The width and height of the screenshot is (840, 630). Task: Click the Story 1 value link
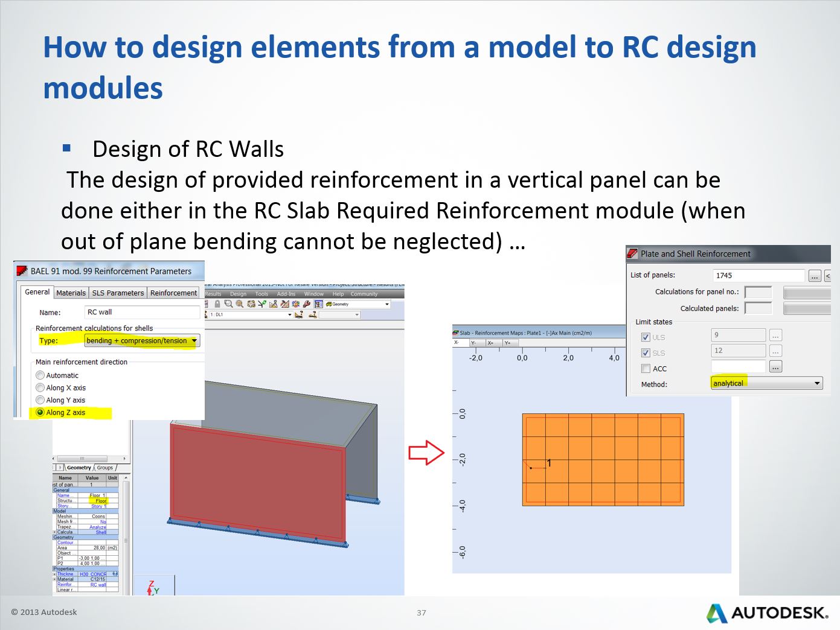tap(98, 506)
